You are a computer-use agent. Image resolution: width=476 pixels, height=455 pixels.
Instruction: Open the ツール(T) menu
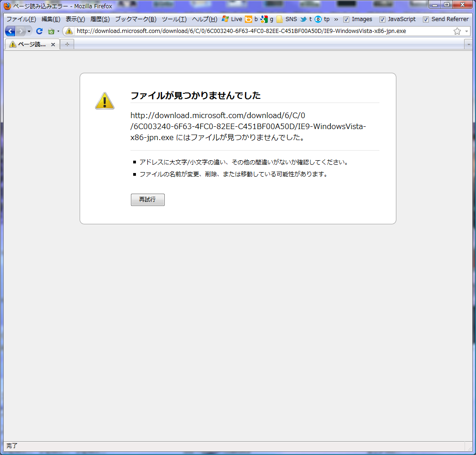pos(174,19)
